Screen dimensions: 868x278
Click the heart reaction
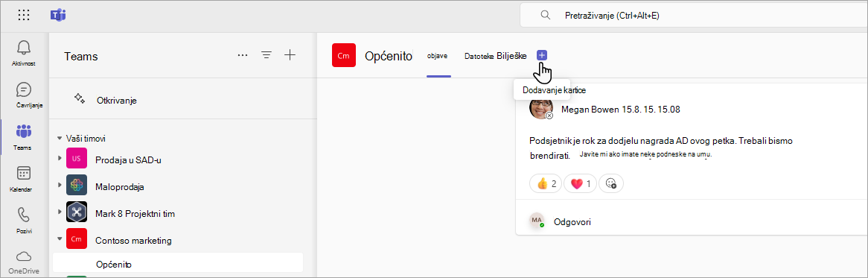click(580, 183)
